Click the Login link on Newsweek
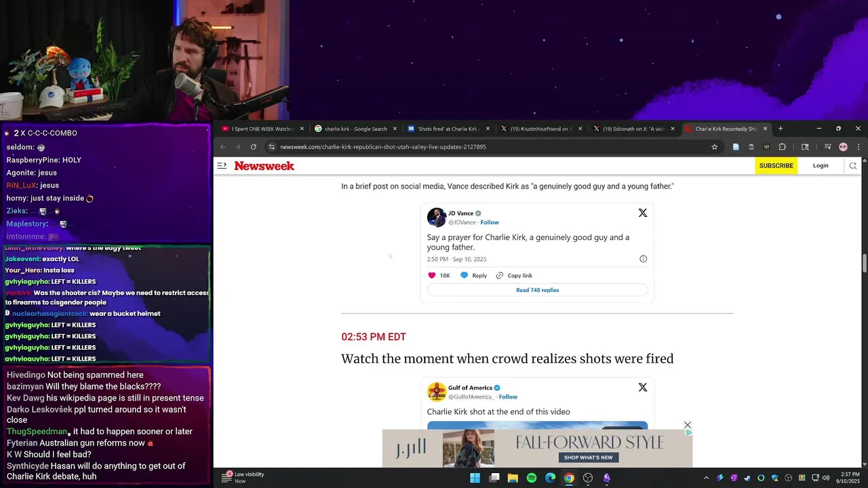The height and width of the screenshot is (488, 868). point(821,166)
